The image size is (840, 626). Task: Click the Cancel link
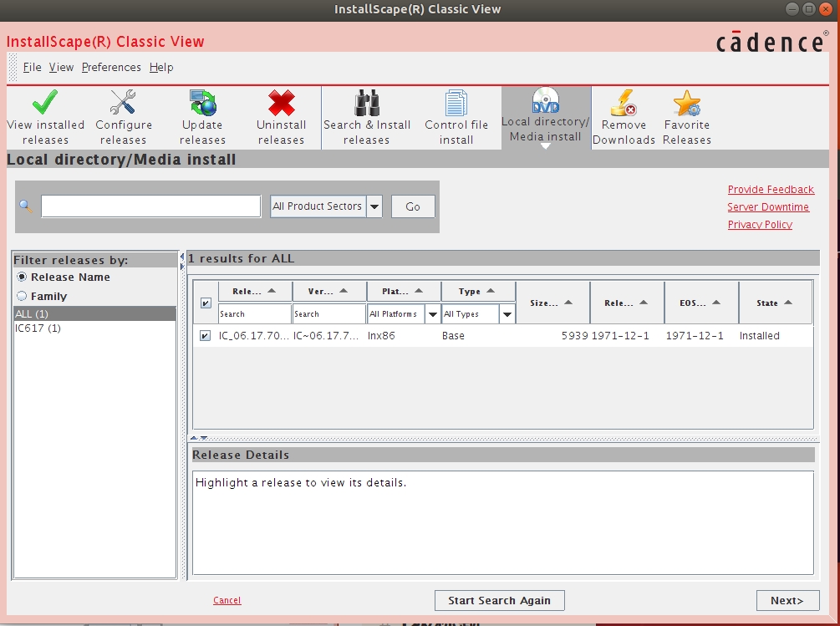pos(227,600)
